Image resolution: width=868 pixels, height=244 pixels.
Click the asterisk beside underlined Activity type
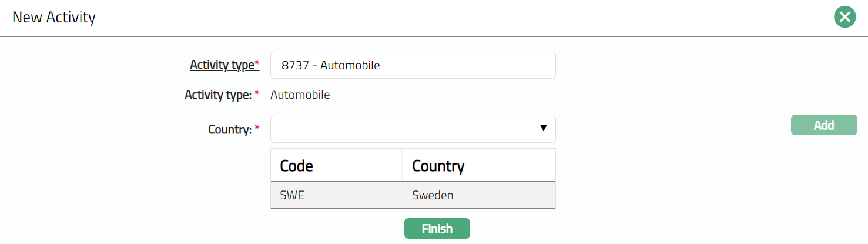pyautogui.click(x=257, y=63)
